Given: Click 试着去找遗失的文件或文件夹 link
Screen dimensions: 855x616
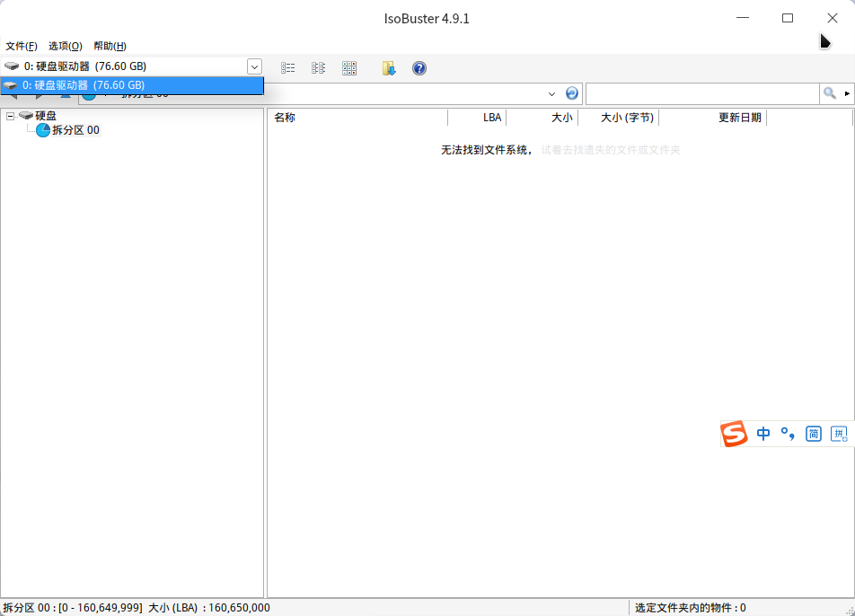Looking at the screenshot, I should point(611,150).
